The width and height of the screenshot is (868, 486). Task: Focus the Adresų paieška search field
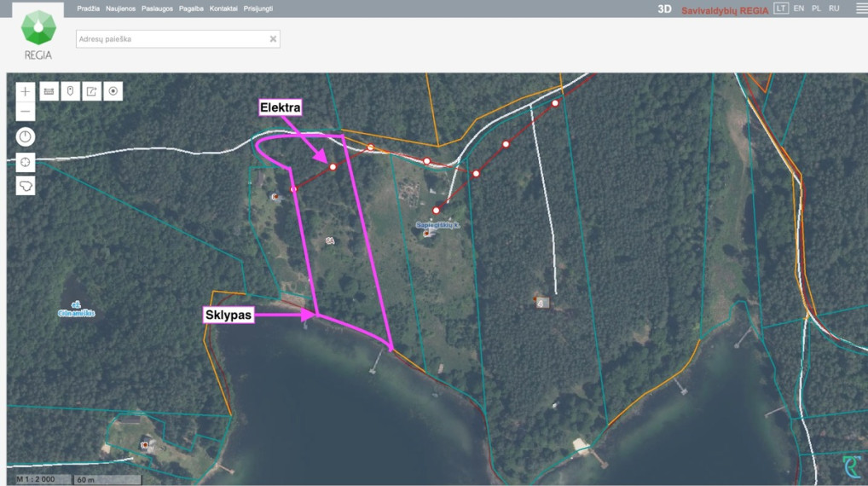(x=171, y=38)
